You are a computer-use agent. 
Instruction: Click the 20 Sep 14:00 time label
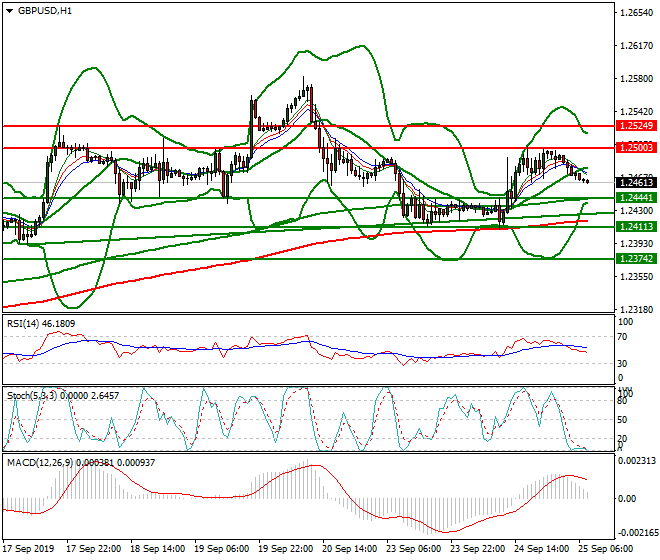click(x=349, y=549)
